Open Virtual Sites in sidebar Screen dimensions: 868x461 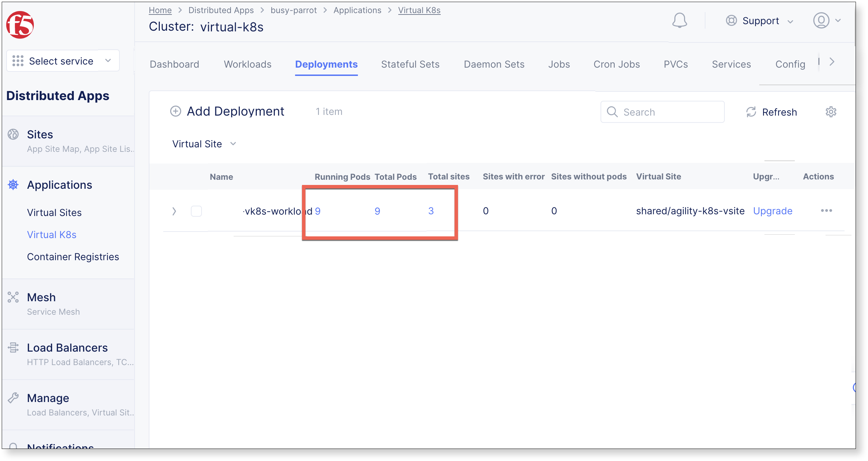tap(55, 213)
